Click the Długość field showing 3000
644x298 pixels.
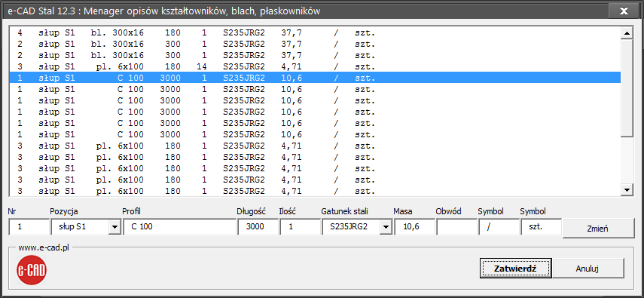[258, 227]
